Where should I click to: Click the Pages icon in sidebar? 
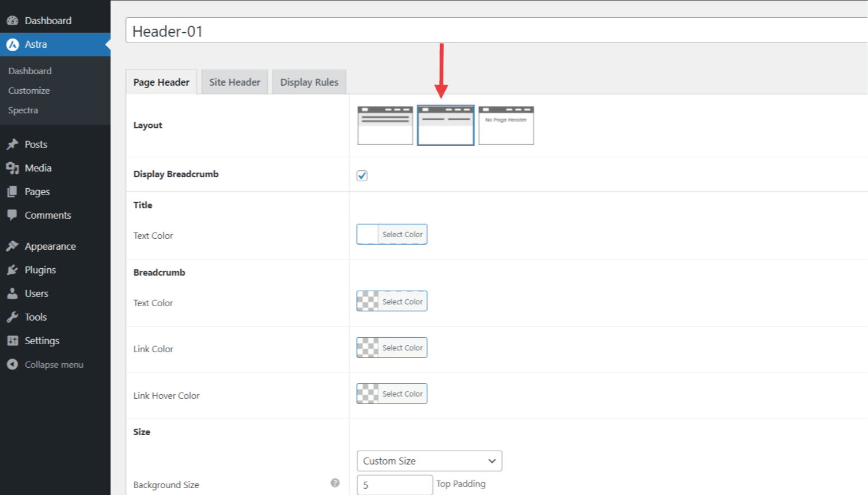click(13, 192)
